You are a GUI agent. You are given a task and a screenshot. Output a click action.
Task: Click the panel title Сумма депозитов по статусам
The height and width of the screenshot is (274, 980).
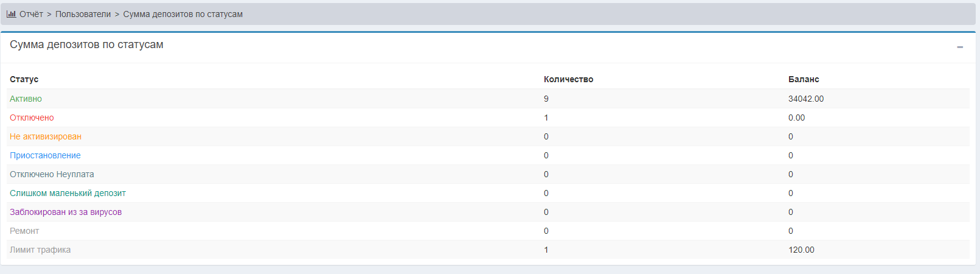pyautogui.click(x=86, y=44)
